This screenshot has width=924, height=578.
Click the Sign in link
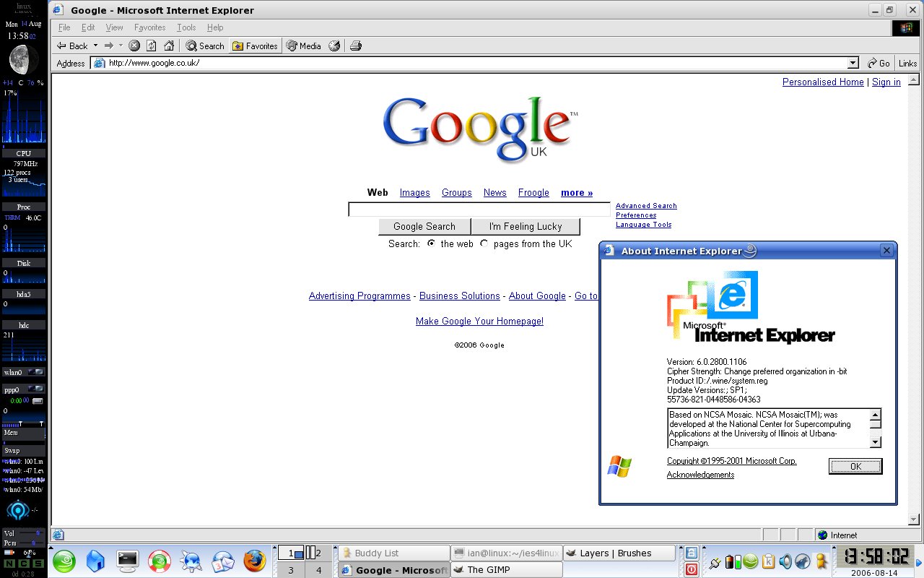pyautogui.click(x=886, y=82)
